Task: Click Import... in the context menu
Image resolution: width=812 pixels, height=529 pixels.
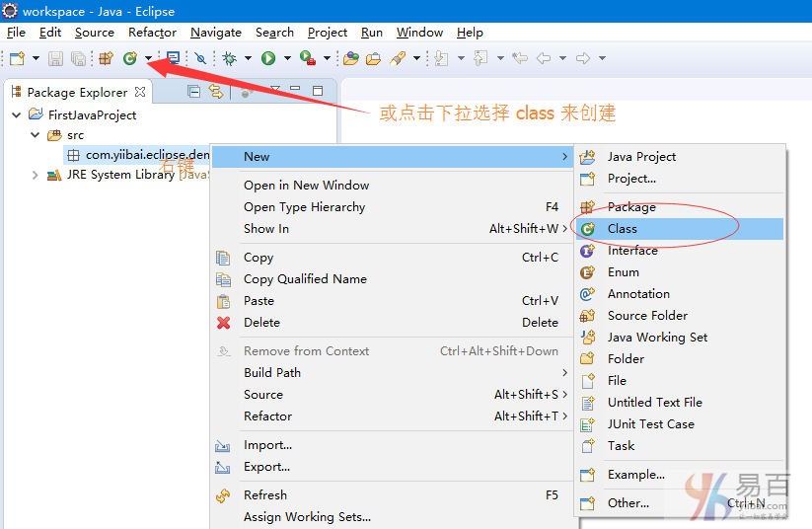Action: (x=392, y=445)
